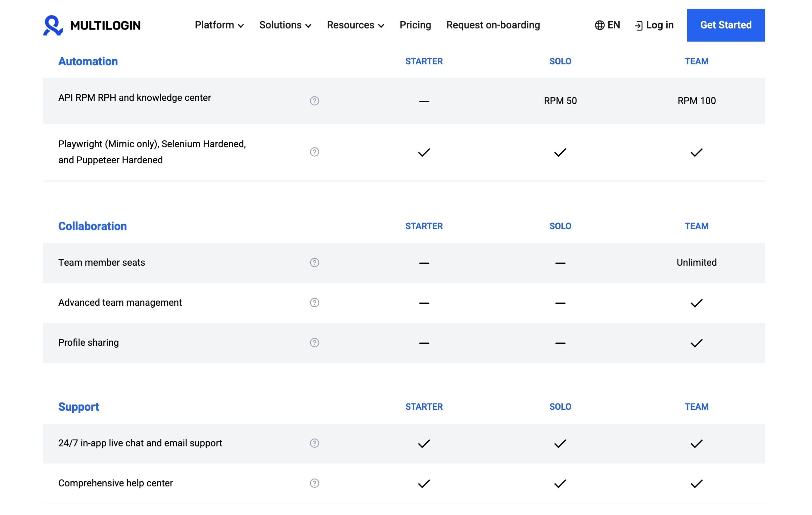Screen dimensions: 812x515
Task: Click STARTER dash for Advanced team management
Action: pos(424,303)
